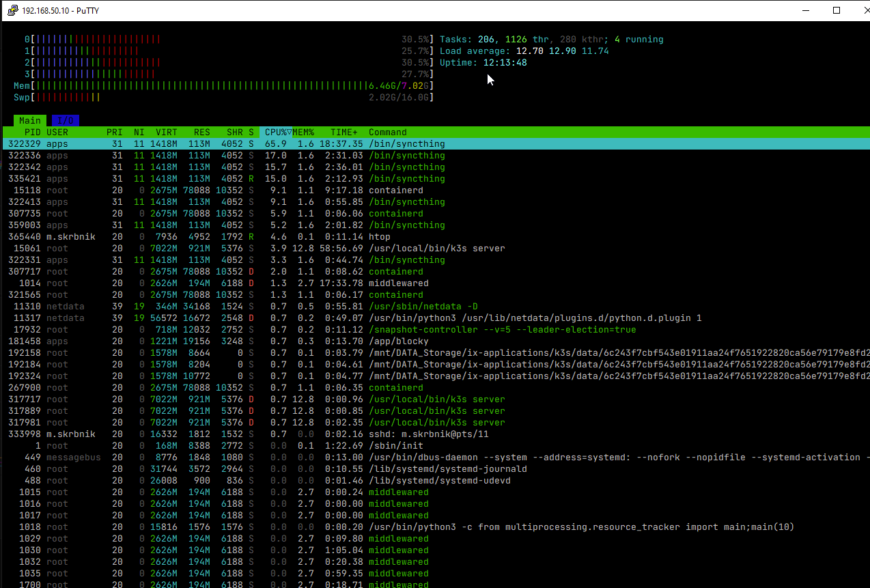Select k3s server thread row PID 317889
This screenshot has height=588, width=870.
[436, 411]
